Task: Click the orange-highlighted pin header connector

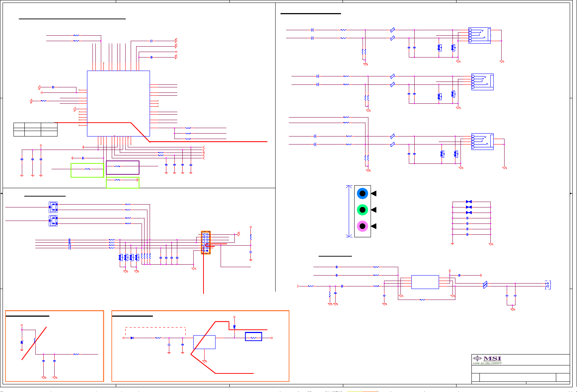Action: 206,242
